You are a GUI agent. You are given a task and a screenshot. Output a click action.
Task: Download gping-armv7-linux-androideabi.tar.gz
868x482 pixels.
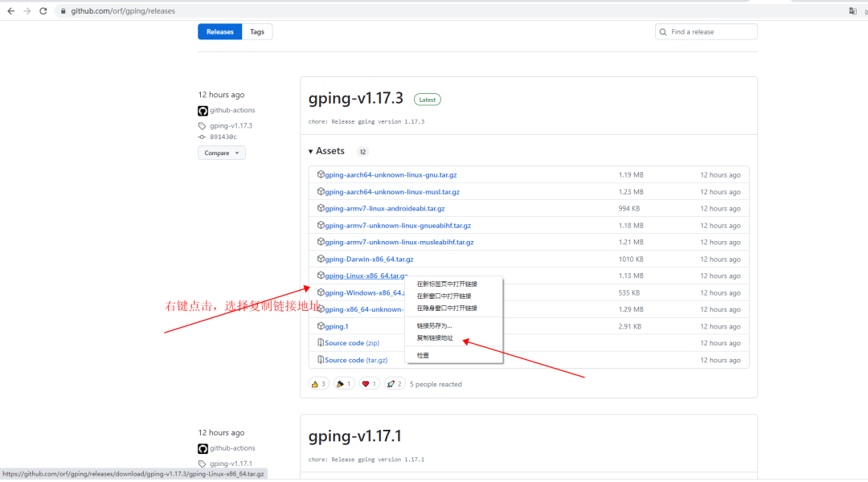385,209
